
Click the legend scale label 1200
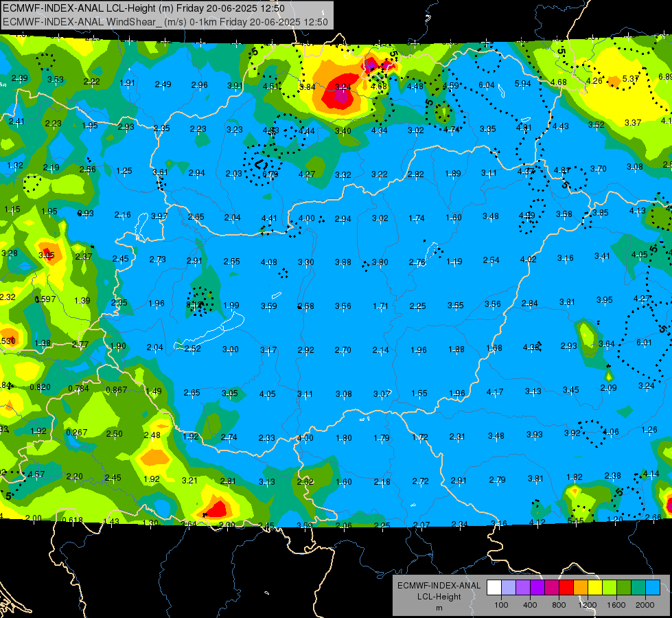[587, 605]
